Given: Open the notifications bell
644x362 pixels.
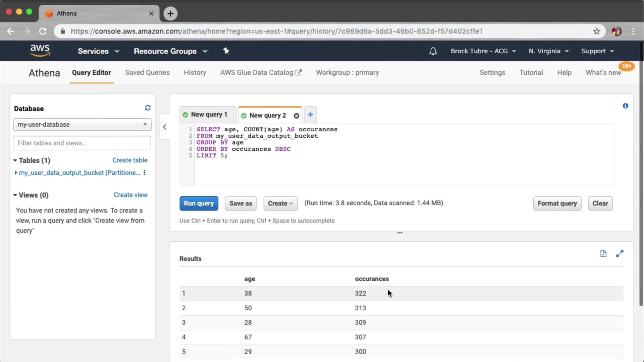Looking at the screenshot, I should point(433,51).
